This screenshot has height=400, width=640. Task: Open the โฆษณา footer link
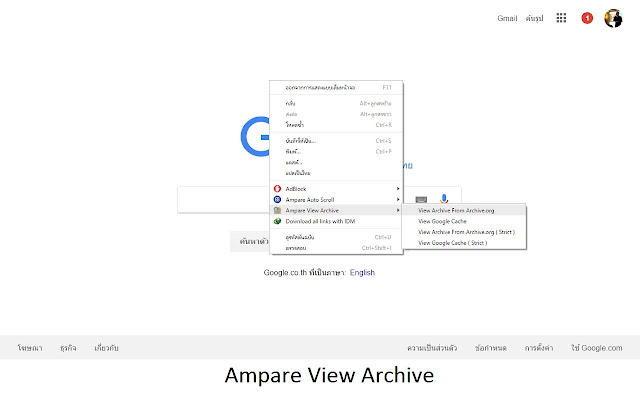30,348
